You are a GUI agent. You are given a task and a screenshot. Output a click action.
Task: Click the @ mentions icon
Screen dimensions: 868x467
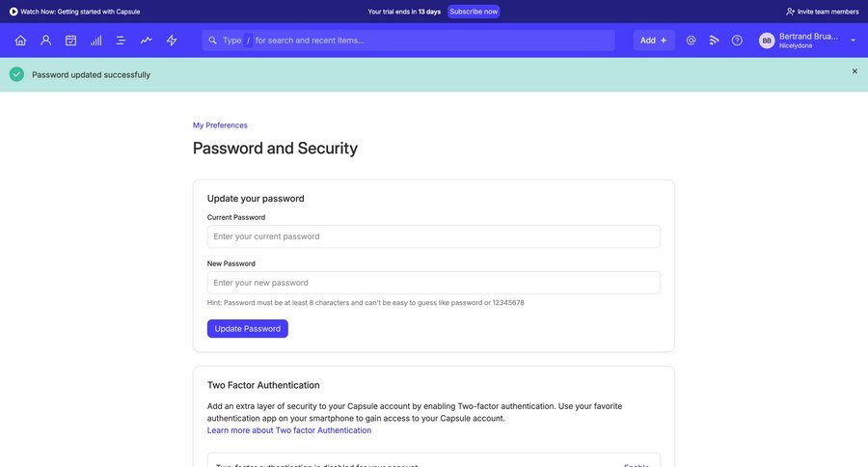click(691, 41)
